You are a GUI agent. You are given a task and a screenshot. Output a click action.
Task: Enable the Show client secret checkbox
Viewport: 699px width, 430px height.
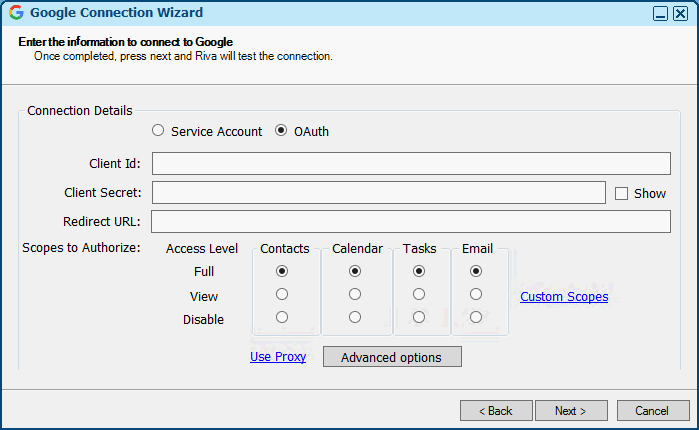click(x=621, y=193)
